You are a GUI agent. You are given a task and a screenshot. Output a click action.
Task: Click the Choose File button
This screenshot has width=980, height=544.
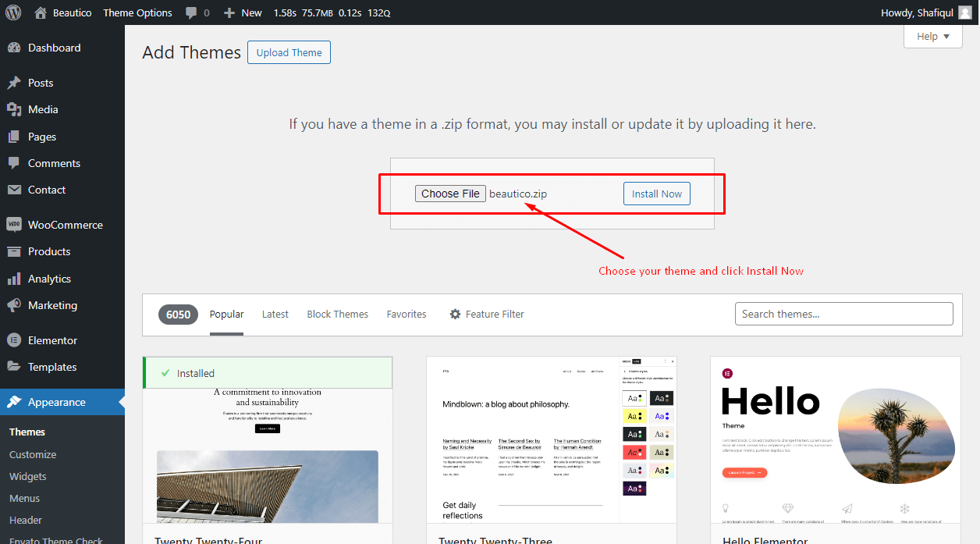pyautogui.click(x=450, y=194)
